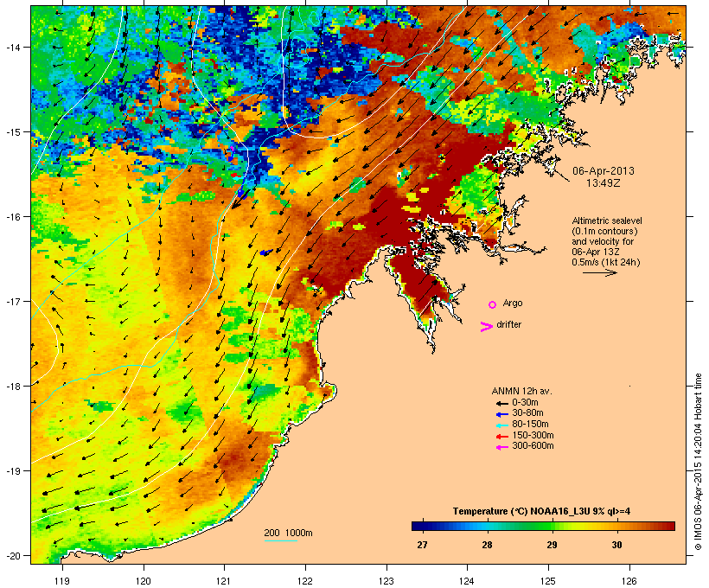Click the '150-300m' legend label

point(533,436)
